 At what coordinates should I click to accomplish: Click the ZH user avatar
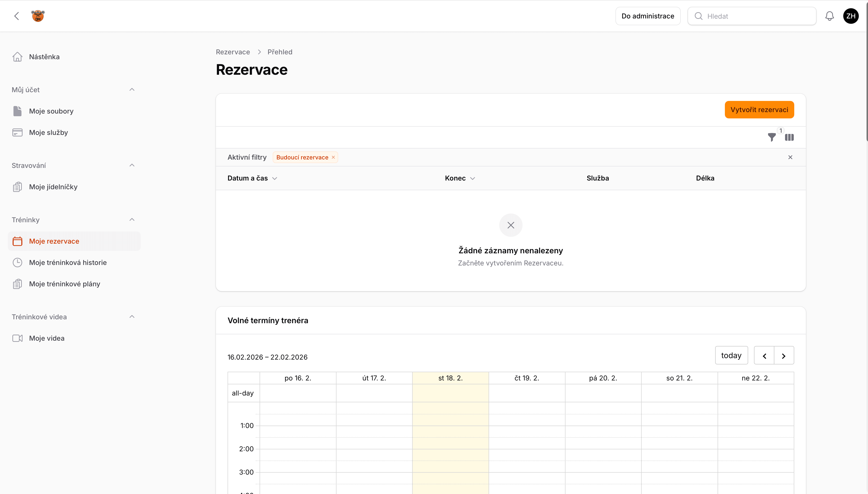(850, 16)
